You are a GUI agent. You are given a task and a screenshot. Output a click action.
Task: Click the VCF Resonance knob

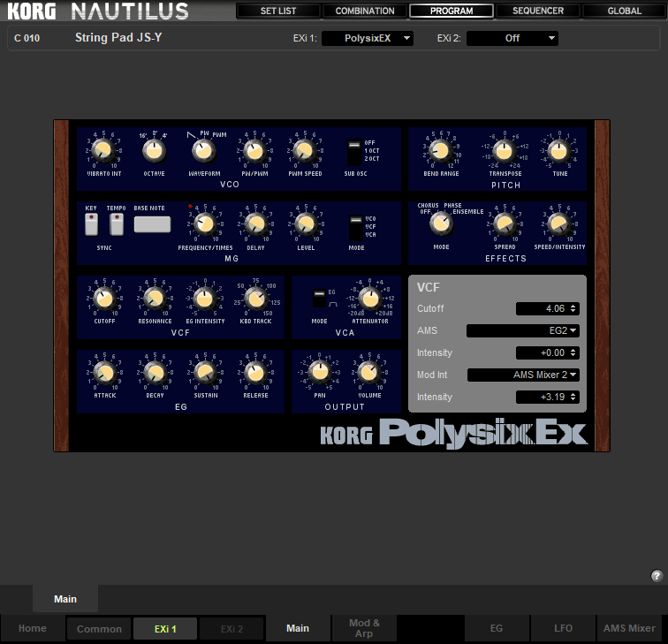tap(155, 299)
